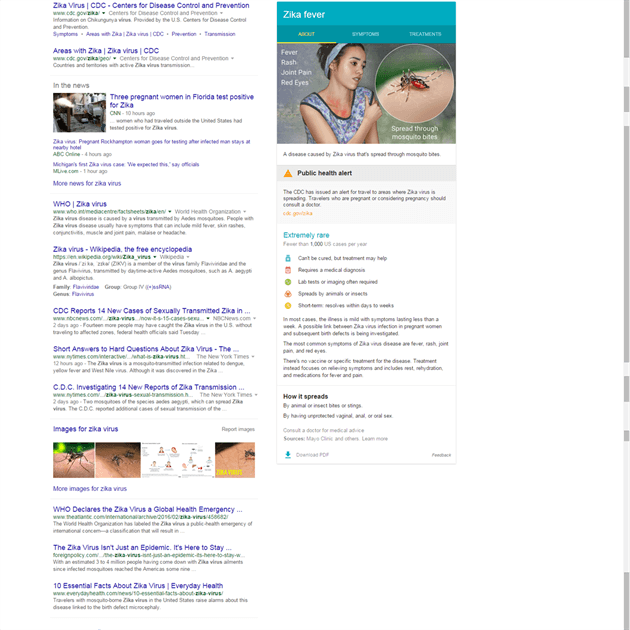Open WHO Declares Global Health Emergency result
This screenshot has width=630, height=630.
click(x=147, y=509)
